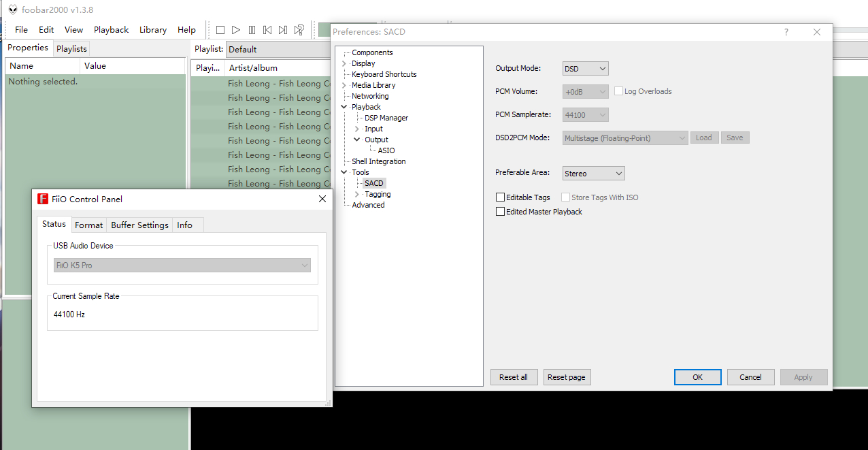Expand the Tagging tree node
Image resolution: width=868 pixels, height=450 pixels.
(x=357, y=194)
